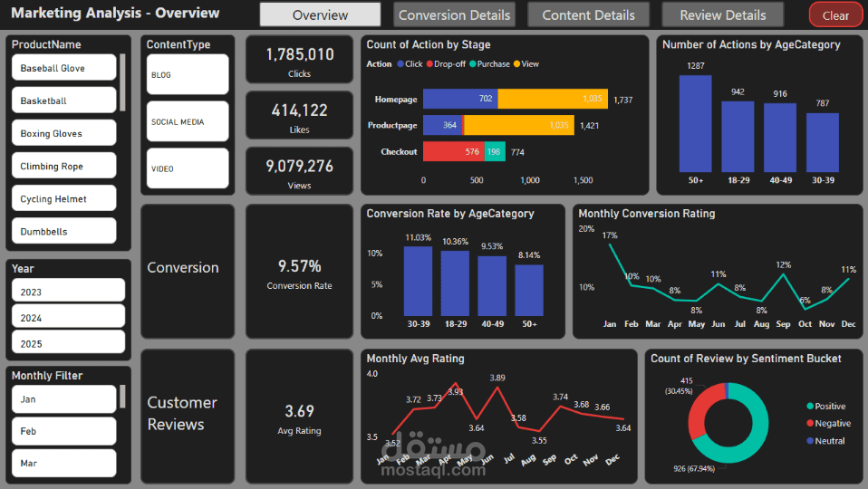Click Positive legend entry
The width and height of the screenshot is (868, 489).
[826, 406]
